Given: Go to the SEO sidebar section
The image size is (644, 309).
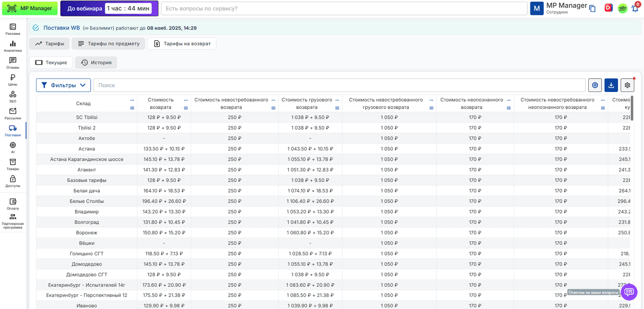Looking at the screenshot, I should coord(13,97).
